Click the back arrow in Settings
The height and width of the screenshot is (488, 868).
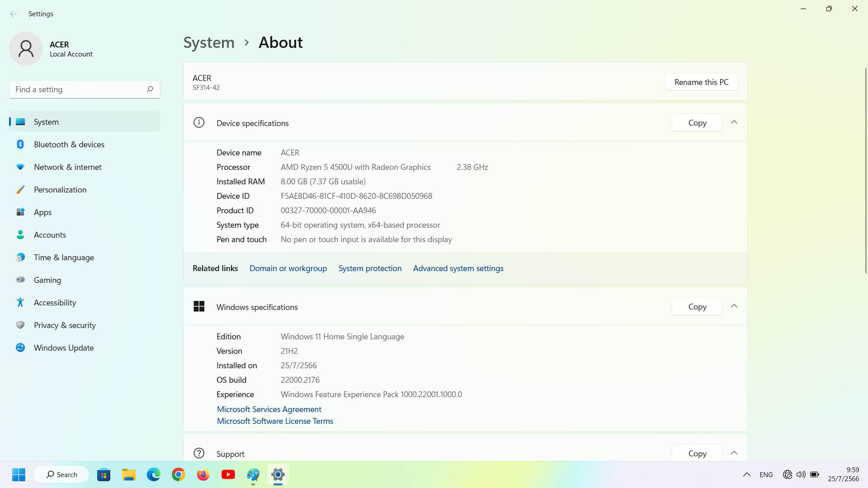click(x=14, y=14)
